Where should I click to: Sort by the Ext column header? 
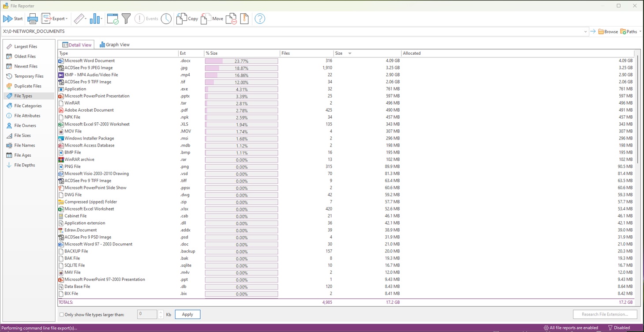191,53
